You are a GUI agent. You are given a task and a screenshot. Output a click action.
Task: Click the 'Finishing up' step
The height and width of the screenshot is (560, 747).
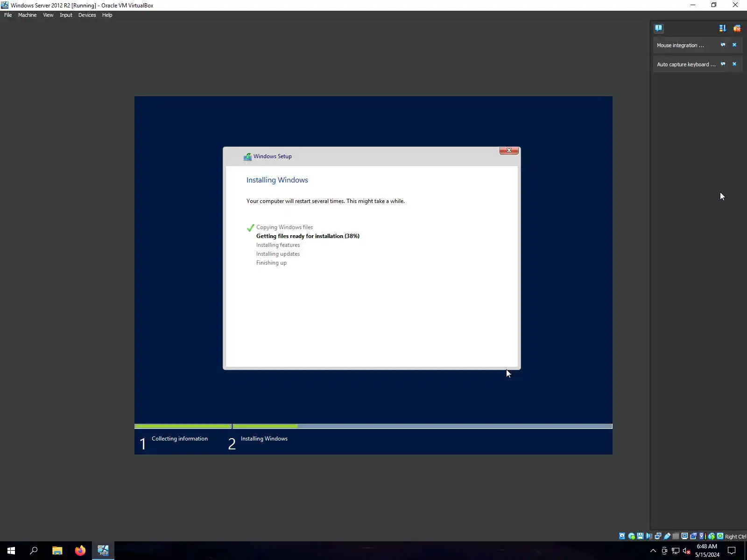[271, 263]
